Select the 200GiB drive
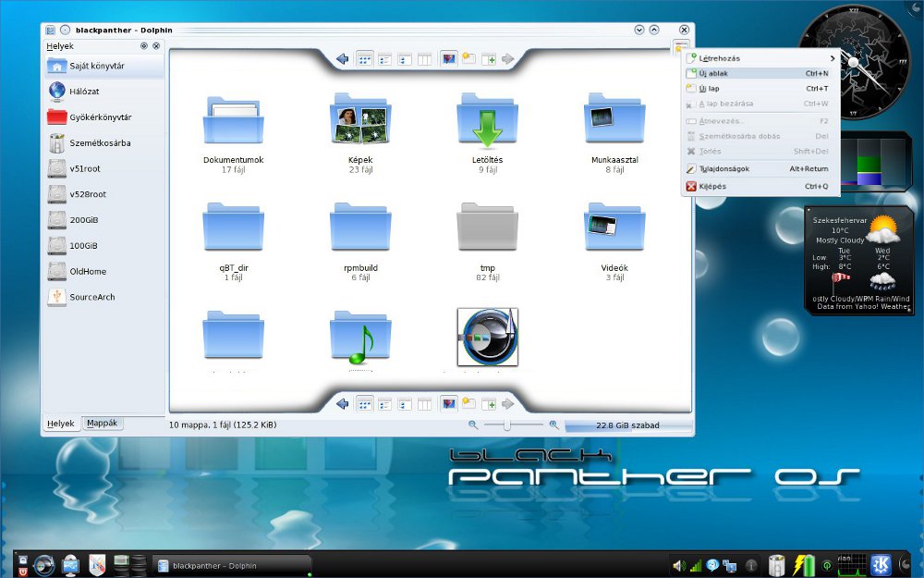 (104, 220)
